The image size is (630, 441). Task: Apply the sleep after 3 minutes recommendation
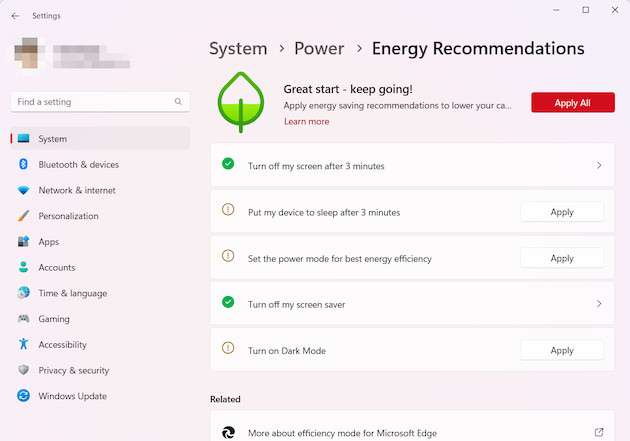click(x=562, y=212)
